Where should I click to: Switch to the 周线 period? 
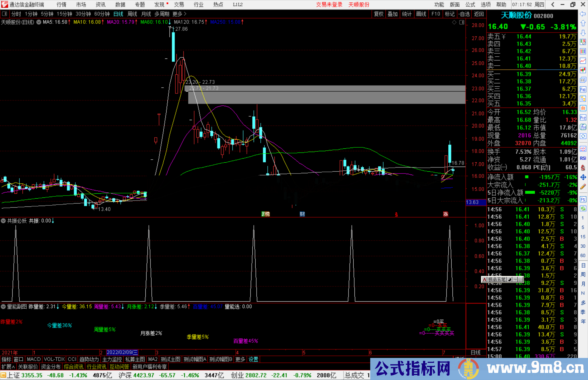click(x=132, y=14)
